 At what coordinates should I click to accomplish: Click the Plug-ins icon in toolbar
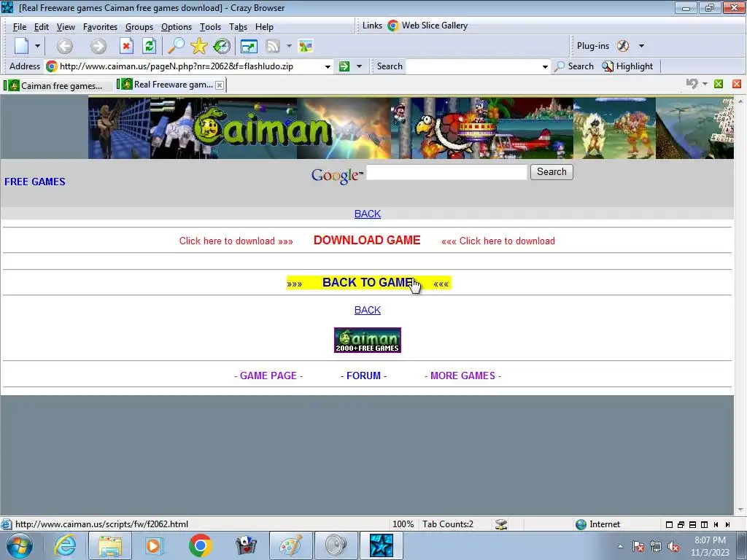click(623, 46)
